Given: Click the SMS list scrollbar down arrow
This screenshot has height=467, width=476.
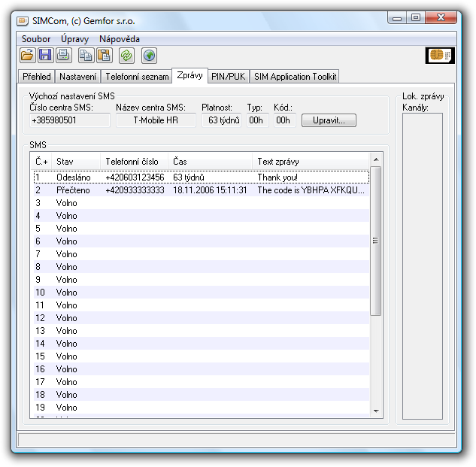Looking at the screenshot, I should point(377,411).
